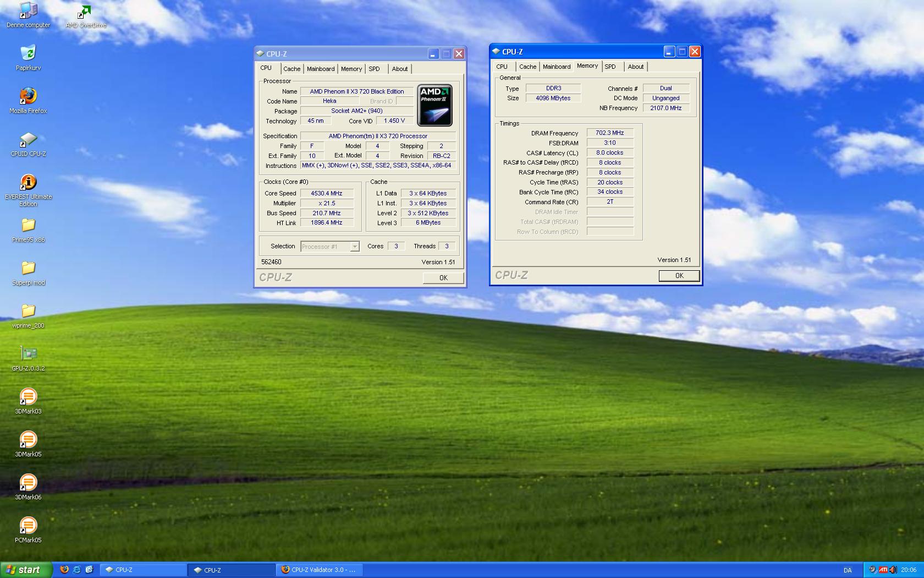Click the Core Speed value 4530.4 MHz
The image size is (924, 578).
(327, 193)
